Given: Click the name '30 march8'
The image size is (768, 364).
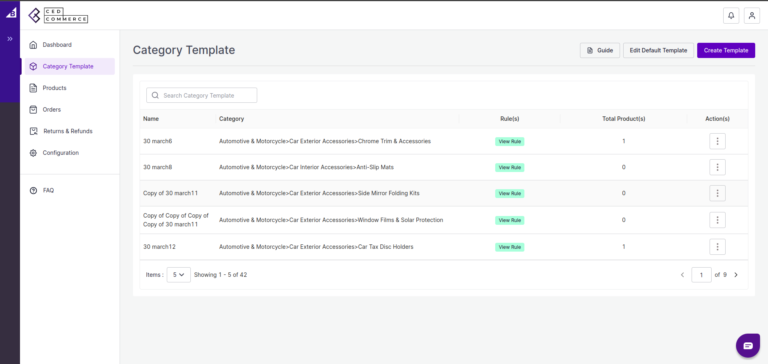Looking at the screenshot, I should [158, 167].
